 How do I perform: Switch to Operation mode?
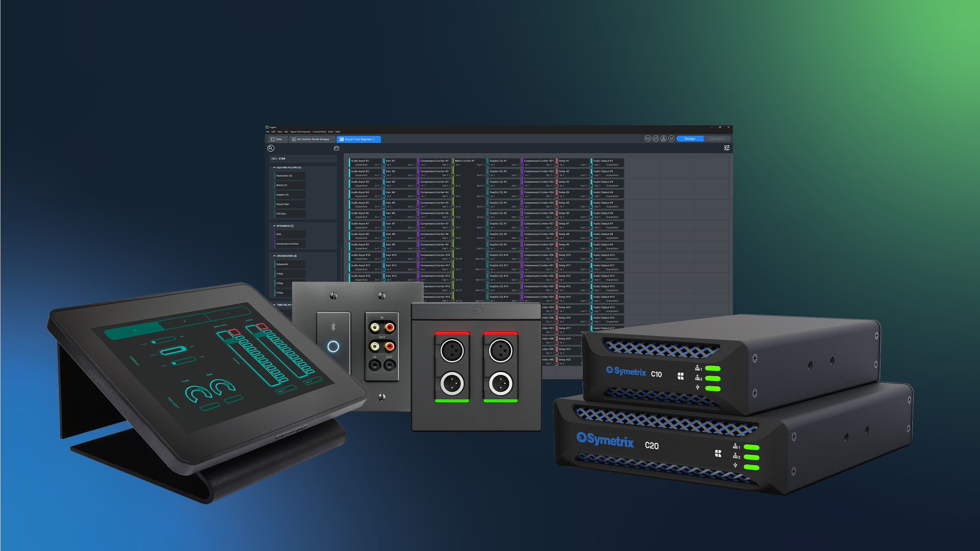[718, 139]
